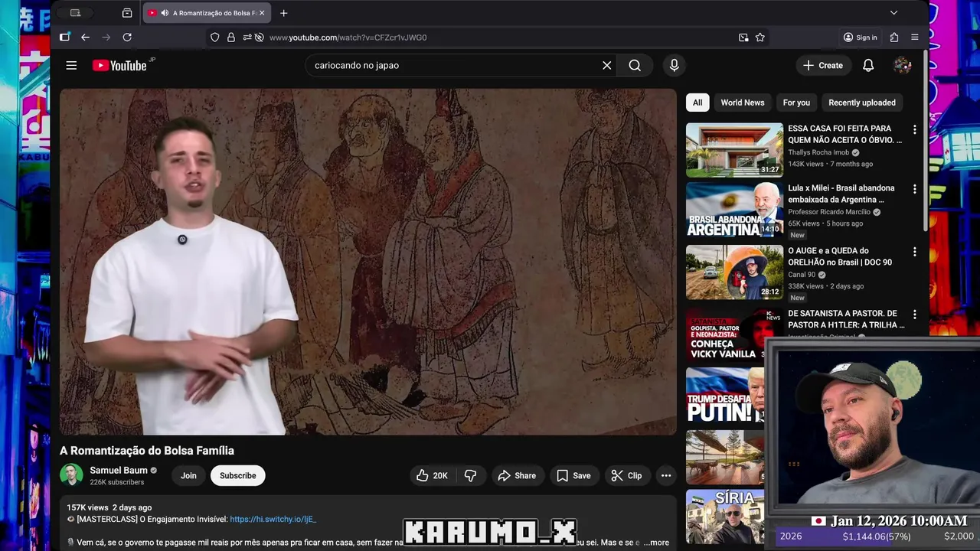Image resolution: width=980 pixels, height=551 pixels.
Task: Toggle the browser sidebar icon
Action: click(x=65, y=37)
